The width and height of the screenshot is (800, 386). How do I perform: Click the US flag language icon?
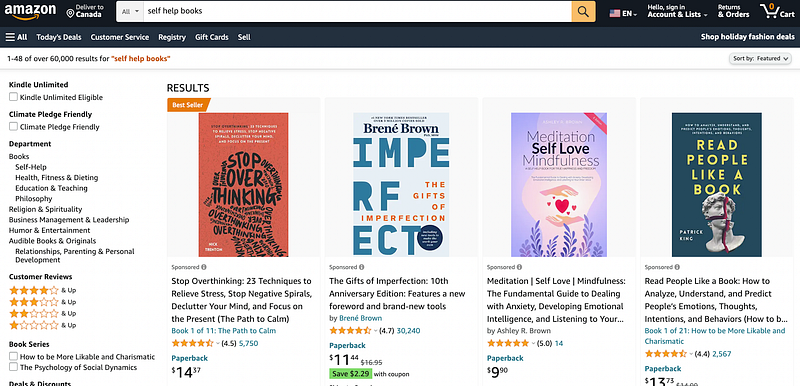click(x=615, y=14)
